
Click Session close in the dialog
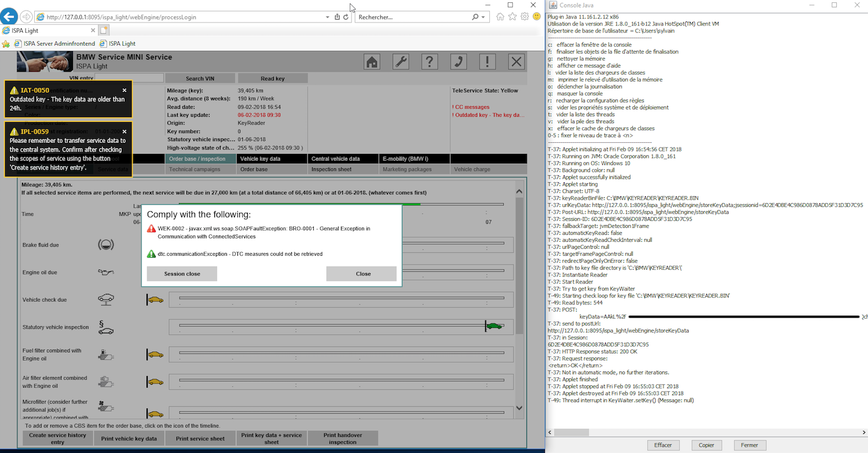[182, 274]
